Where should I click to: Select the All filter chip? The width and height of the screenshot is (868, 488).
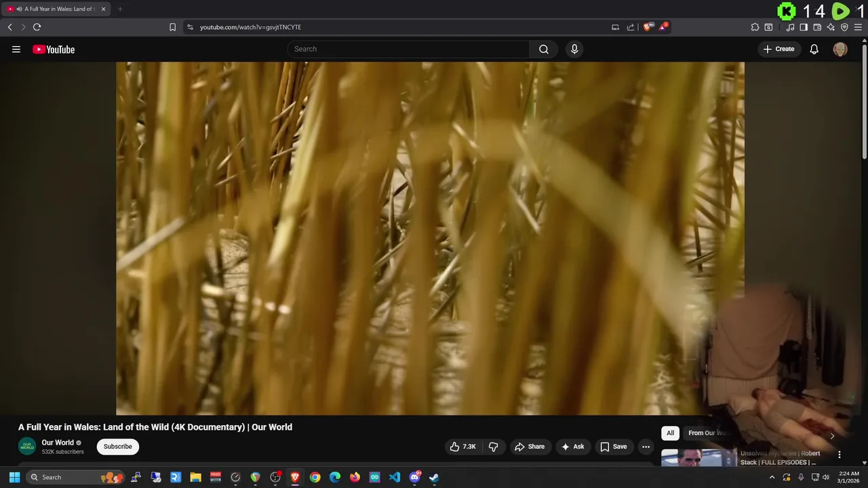click(670, 433)
